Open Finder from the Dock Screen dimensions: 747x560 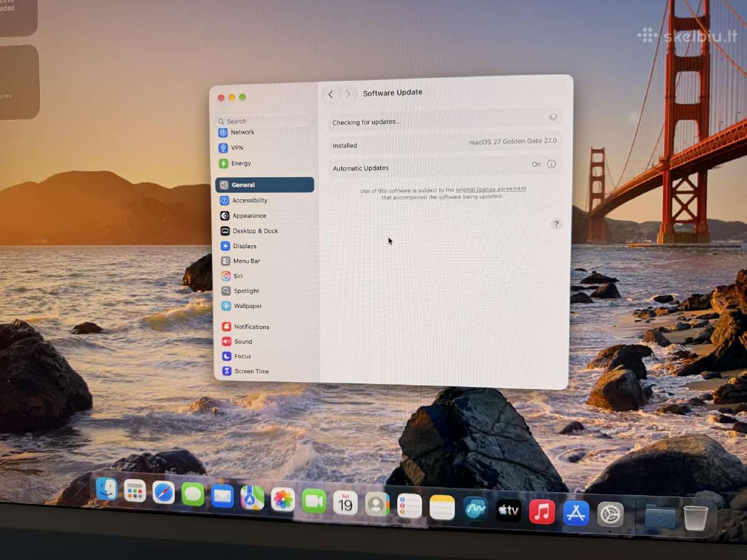[x=106, y=489]
